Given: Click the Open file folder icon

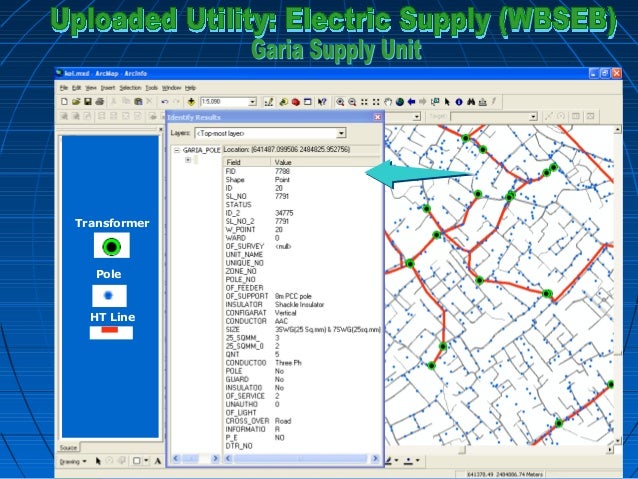Looking at the screenshot, I should point(76,102).
